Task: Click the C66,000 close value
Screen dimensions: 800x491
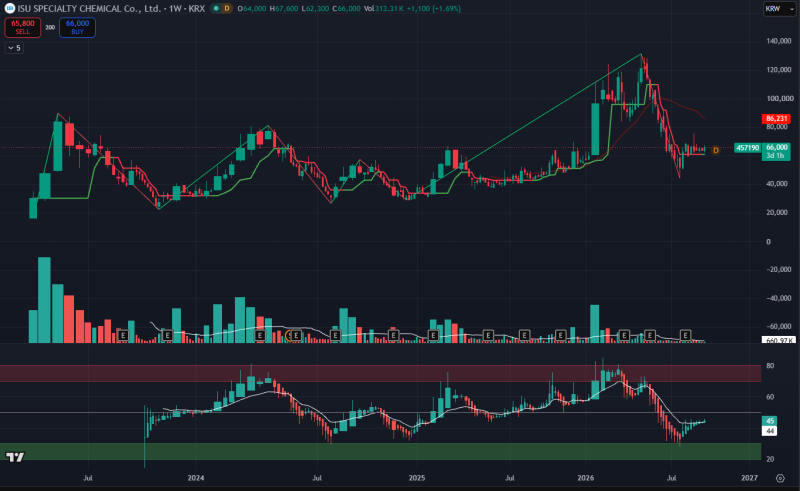Action: coord(346,9)
